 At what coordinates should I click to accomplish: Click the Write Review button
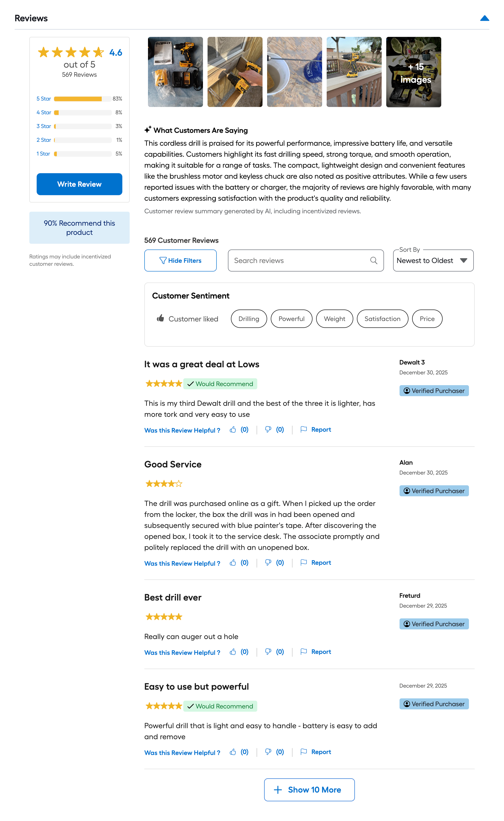pos(79,184)
